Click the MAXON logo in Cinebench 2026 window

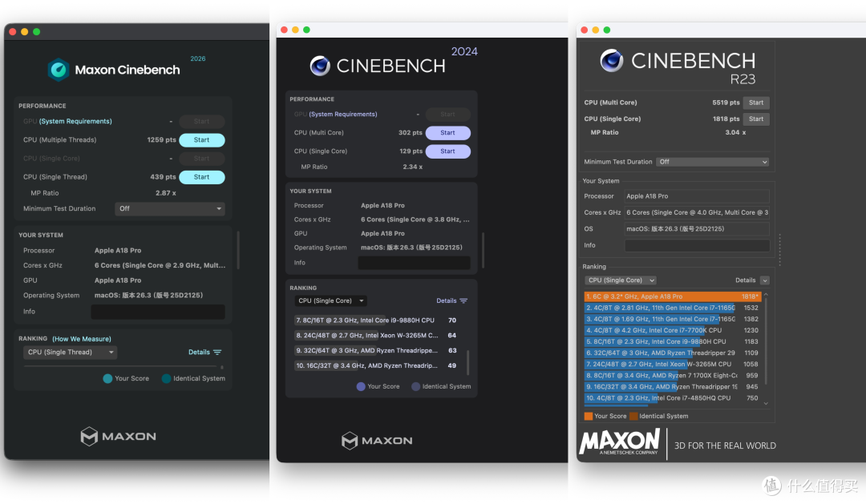[119, 436]
